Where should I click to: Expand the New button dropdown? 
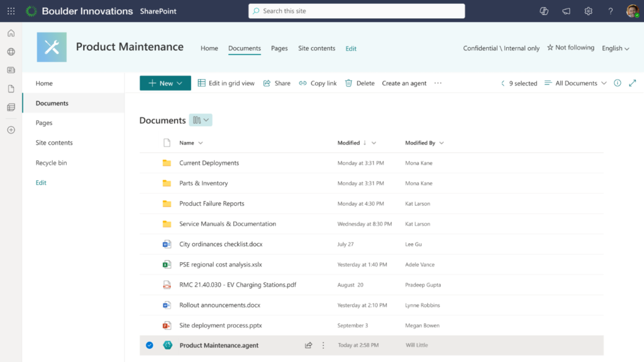(179, 83)
